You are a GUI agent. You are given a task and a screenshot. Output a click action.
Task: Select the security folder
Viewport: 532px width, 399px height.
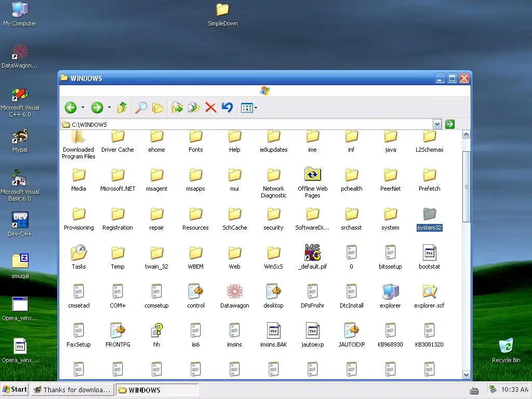point(273,220)
